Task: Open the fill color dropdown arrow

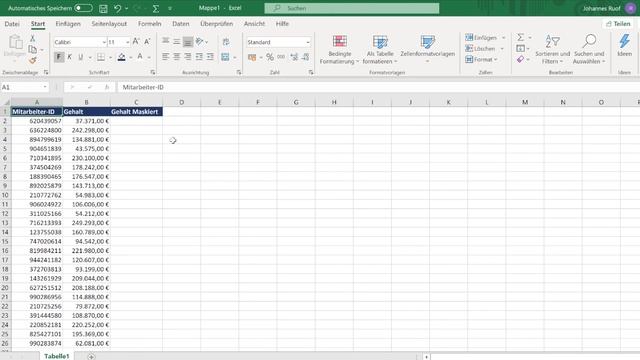Action: [x=131, y=58]
